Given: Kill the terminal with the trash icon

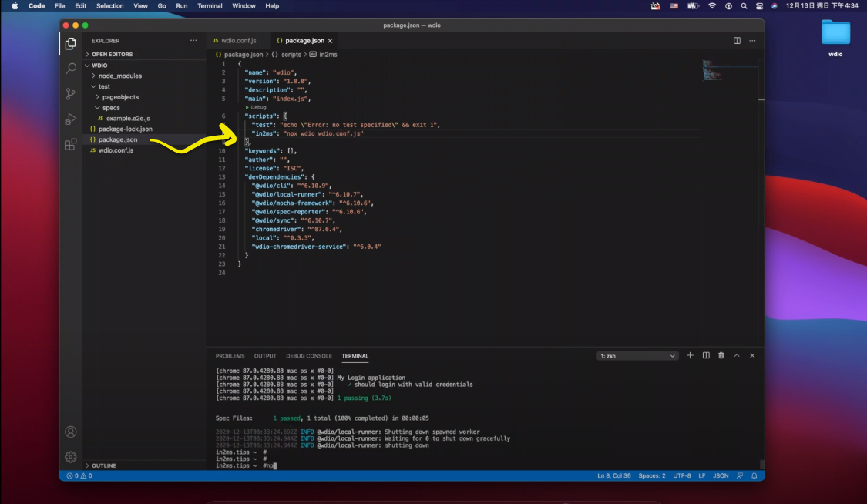Looking at the screenshot, I should click(721, 356).
